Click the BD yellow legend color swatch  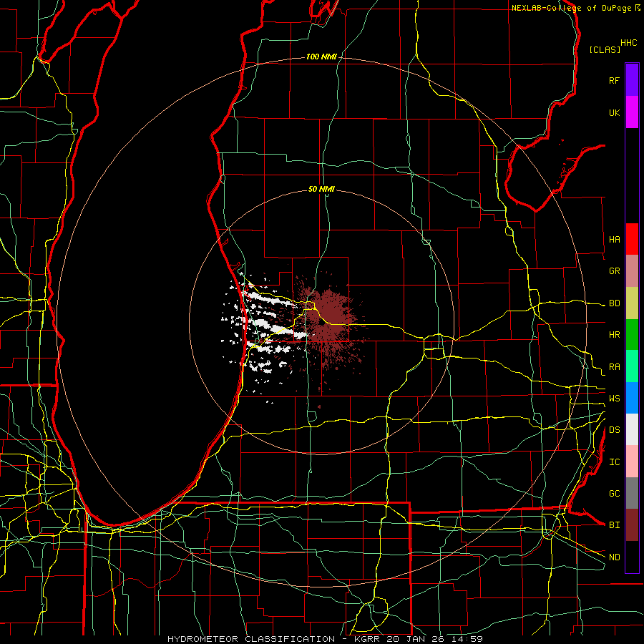[x=632, y=303]
